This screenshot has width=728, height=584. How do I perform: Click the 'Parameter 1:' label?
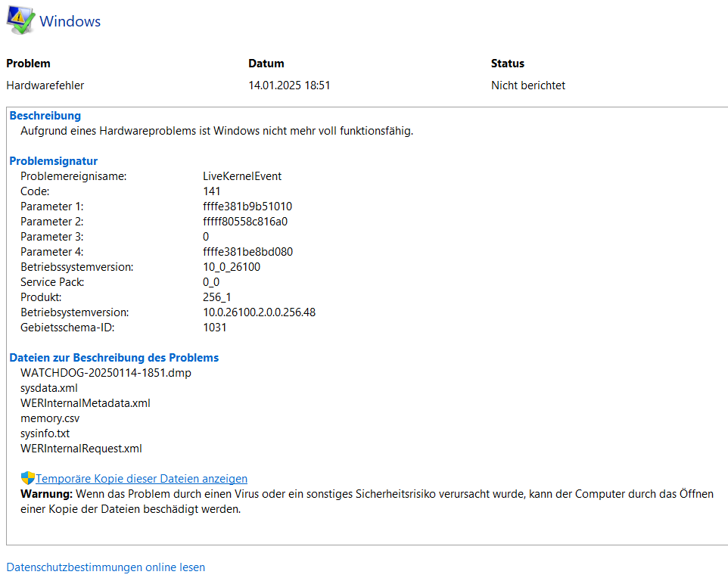(52, 207)
